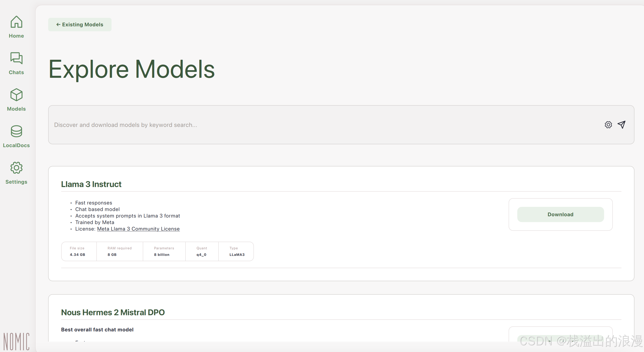Click the Type LLaMA3 cell
Screen dimensions: 644x352
236,251
